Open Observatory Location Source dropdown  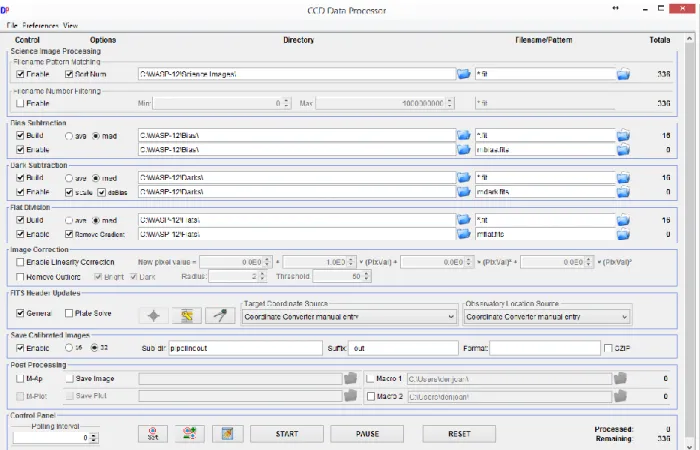[x=547, y=317]
